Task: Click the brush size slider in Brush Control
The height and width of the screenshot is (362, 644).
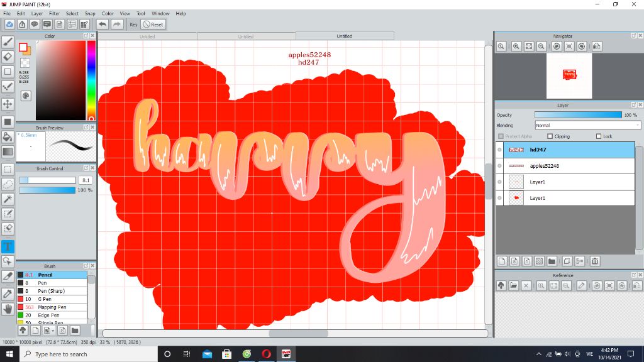Action: (48, 180)
